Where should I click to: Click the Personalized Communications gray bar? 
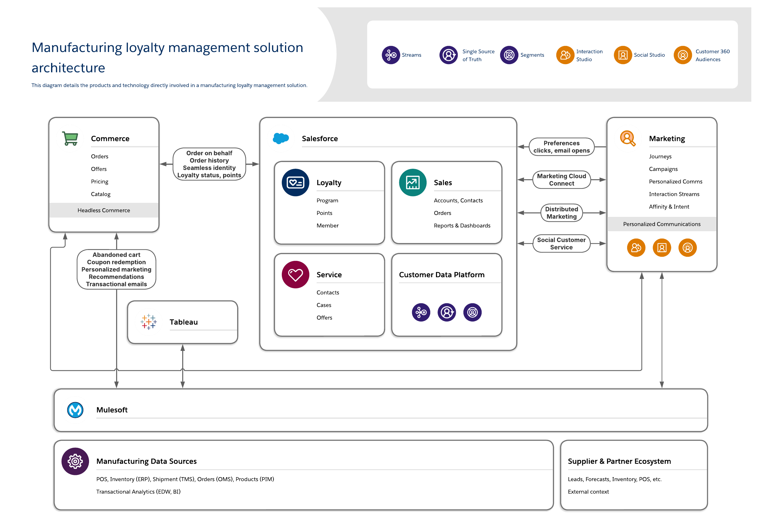pyautogui.click(x=661, y=224)
